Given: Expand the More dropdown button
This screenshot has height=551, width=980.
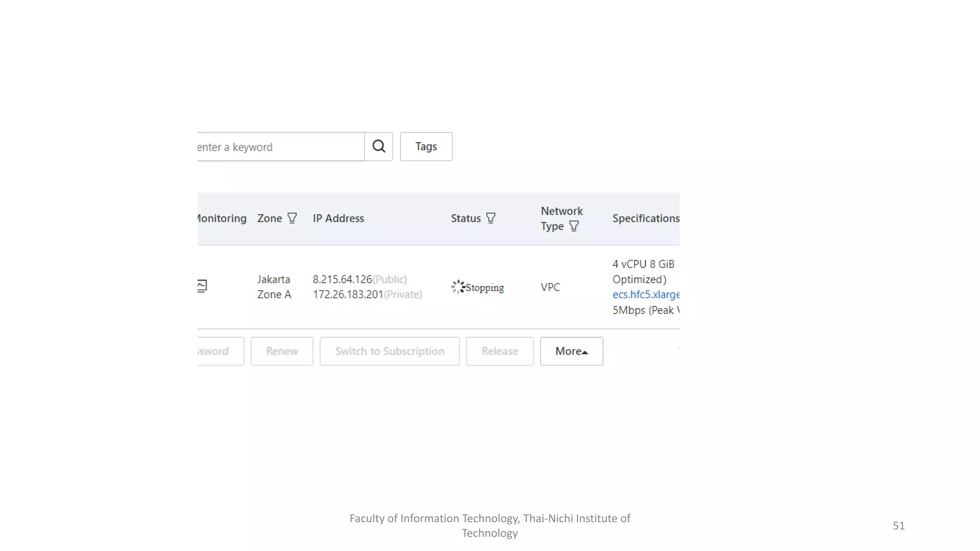Looking at the screenshot, I should coord(571,351).
